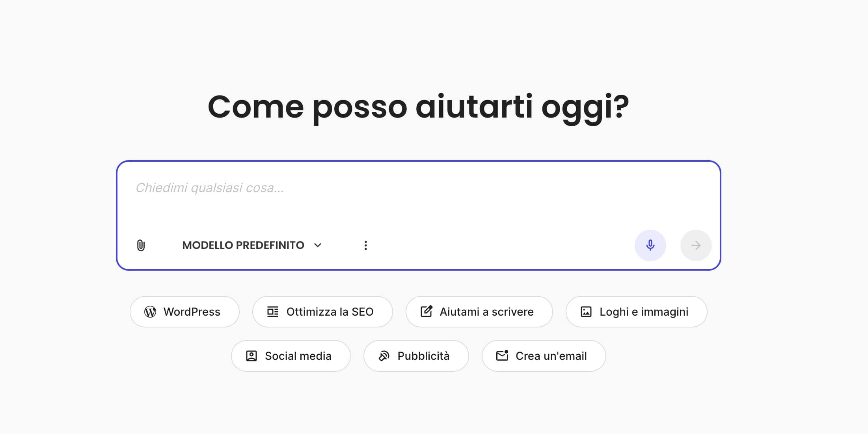Click the send arrow icon
Image resolution: width=868 pixels, height=434 pixels.
(696, 245)
